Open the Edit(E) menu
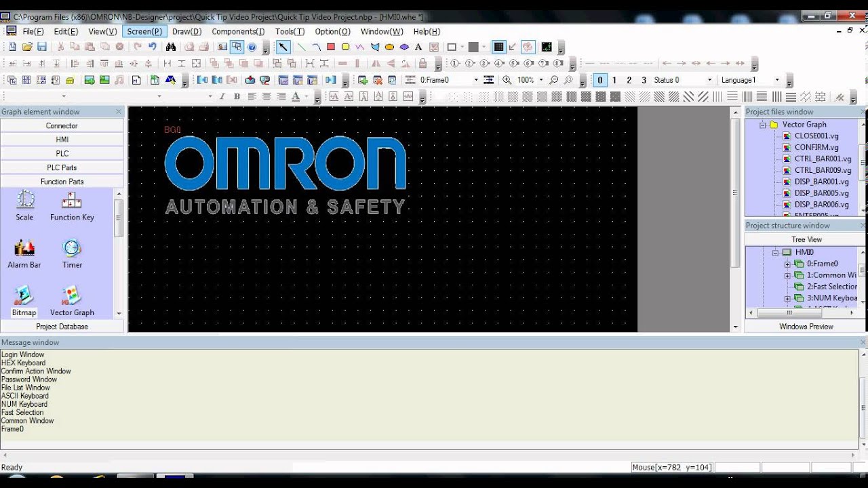Image resolution: width=868 pixels, height=488 pixels. tap(66, 31)
